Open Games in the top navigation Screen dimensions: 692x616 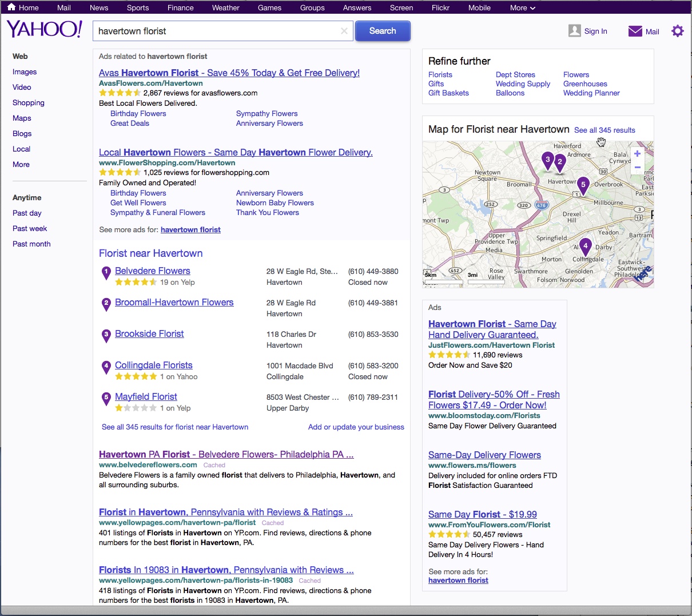pos(269,7)
